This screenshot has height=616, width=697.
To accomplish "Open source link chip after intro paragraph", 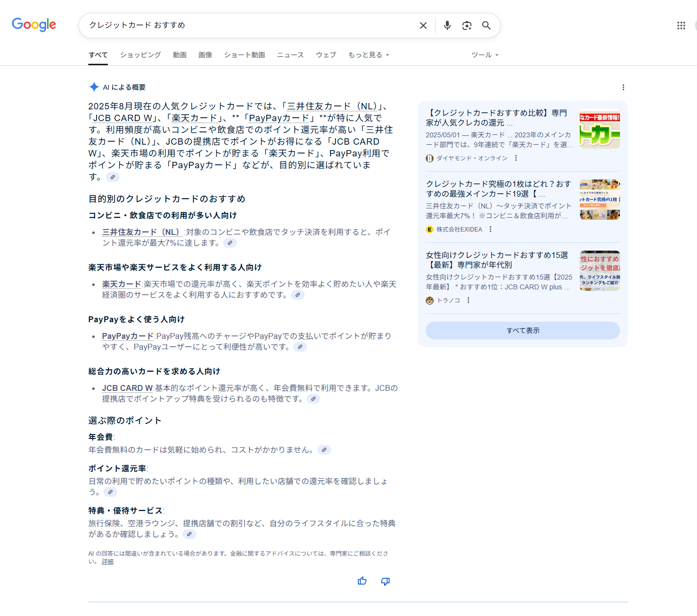I will point(113,177).
